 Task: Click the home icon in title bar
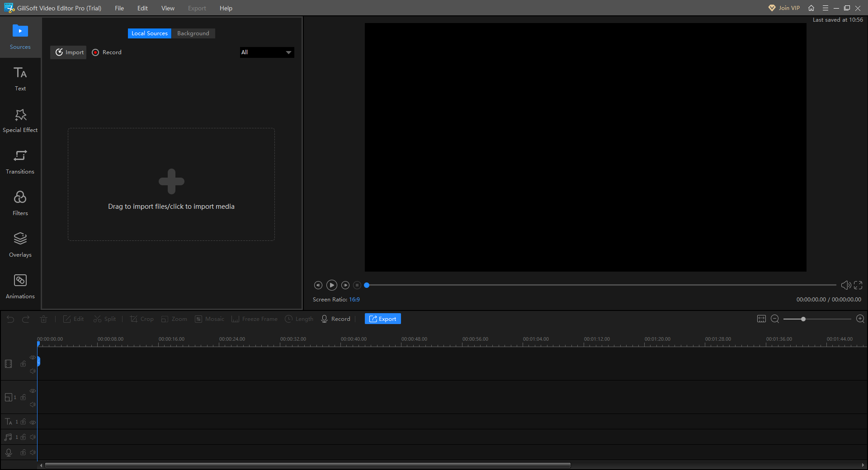(811, 8)
